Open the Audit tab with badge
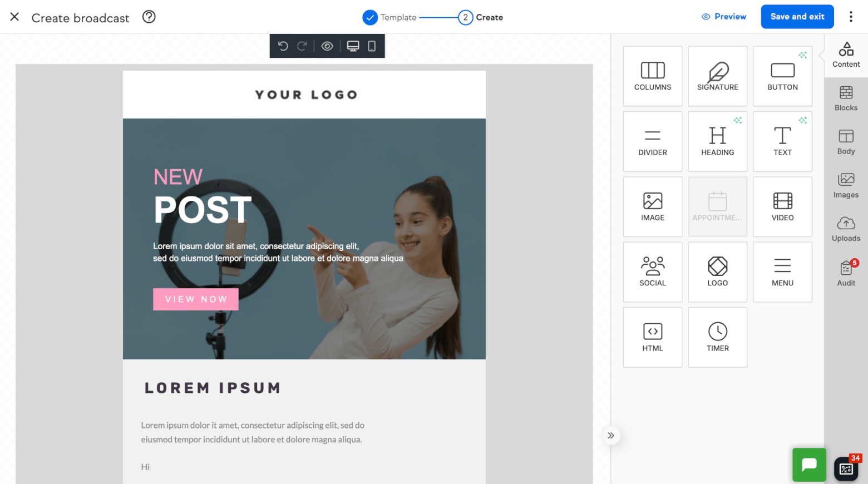The height and width of the screenshot is (484, 868). (846, 273)
